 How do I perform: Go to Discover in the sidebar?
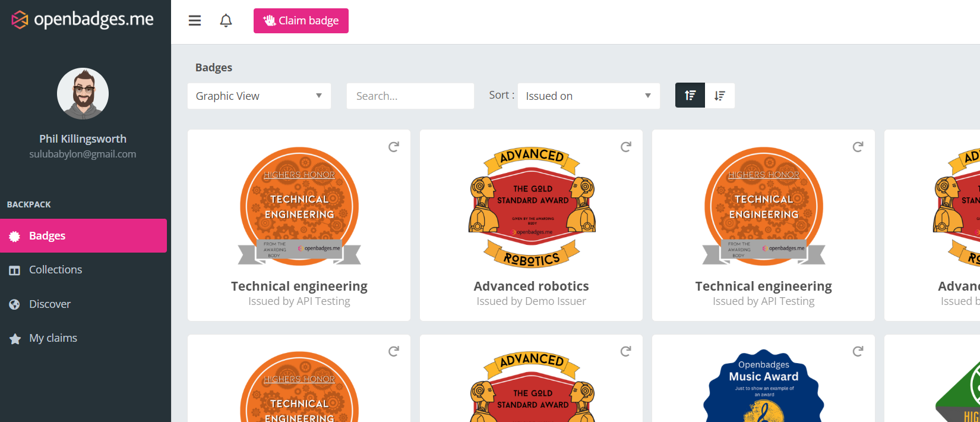(x=50, y=304)
